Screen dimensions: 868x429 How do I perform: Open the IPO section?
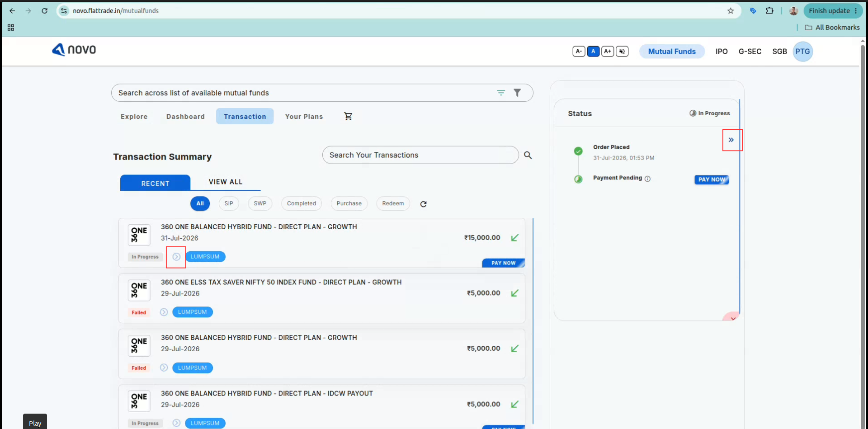(x=722, y=52)
